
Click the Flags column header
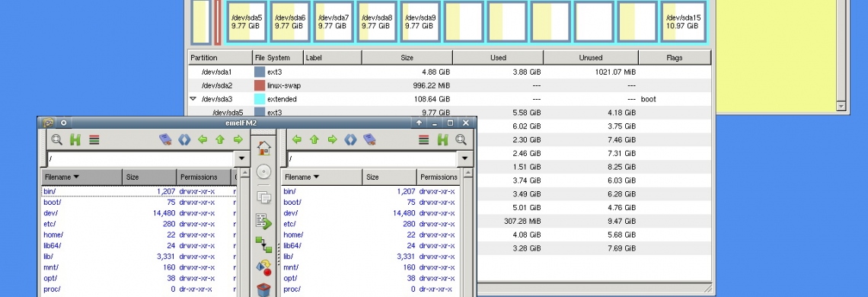point(675,58)
